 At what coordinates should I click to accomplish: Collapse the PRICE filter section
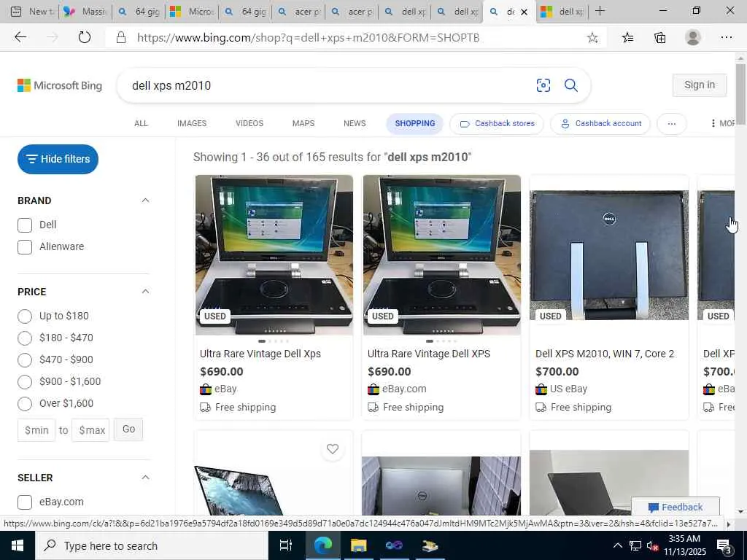point(145,292)
